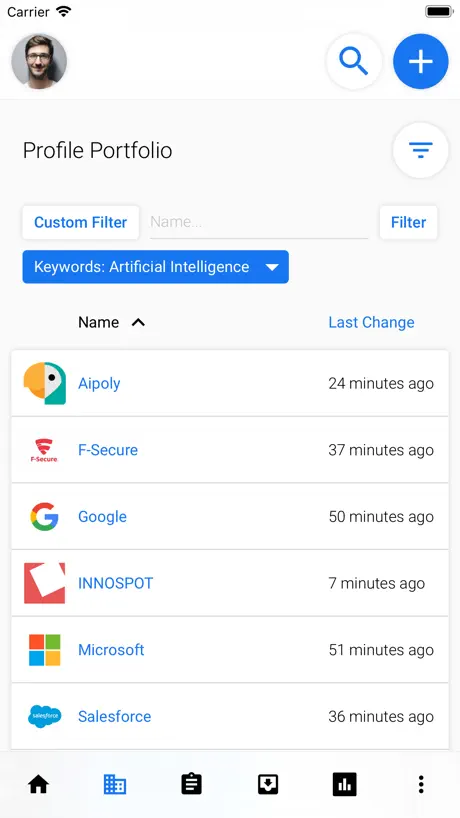The height and width of the screenshot is (818, 460).
Task: Select the Google logo thumbnail
Action: tap(44, 516)
